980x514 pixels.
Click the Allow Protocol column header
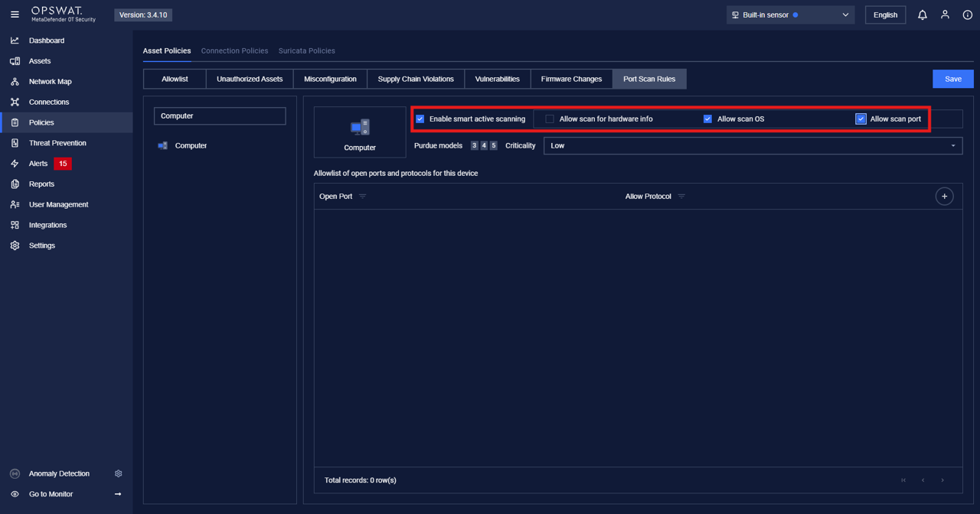tap(648, 197)
